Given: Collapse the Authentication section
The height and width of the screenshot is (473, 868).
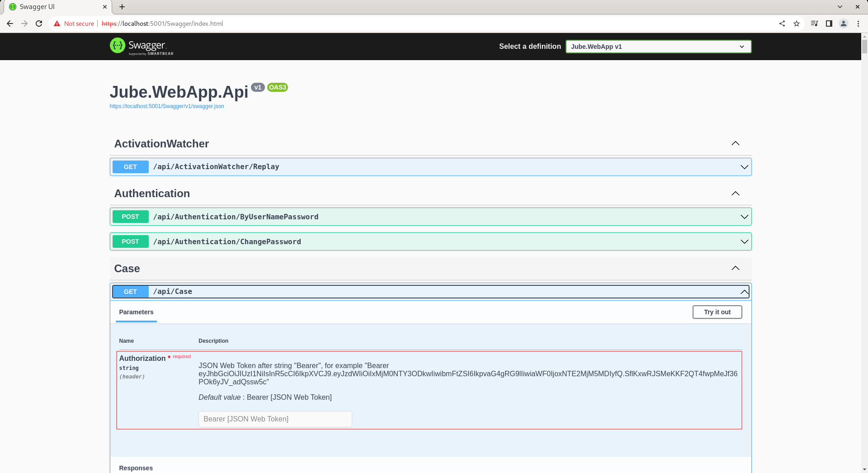Looking at the screenshot, I should 736,194.
